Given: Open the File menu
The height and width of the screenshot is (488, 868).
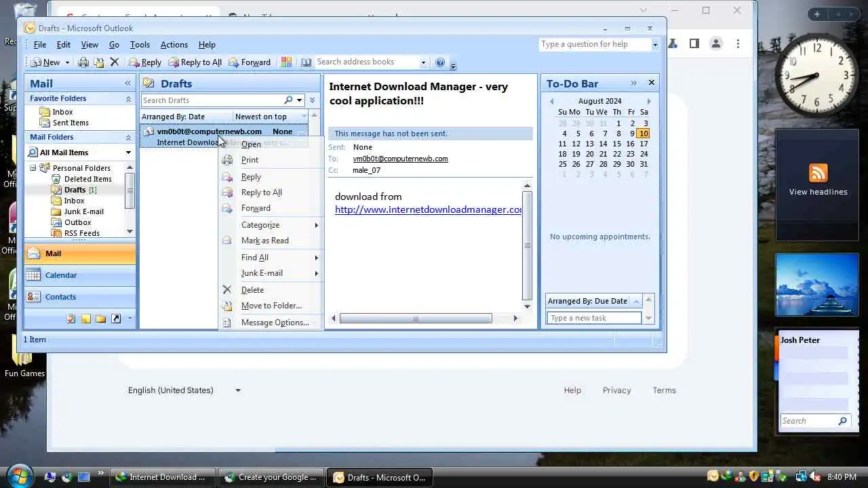Looking at the screenshot, I should 40,45.
